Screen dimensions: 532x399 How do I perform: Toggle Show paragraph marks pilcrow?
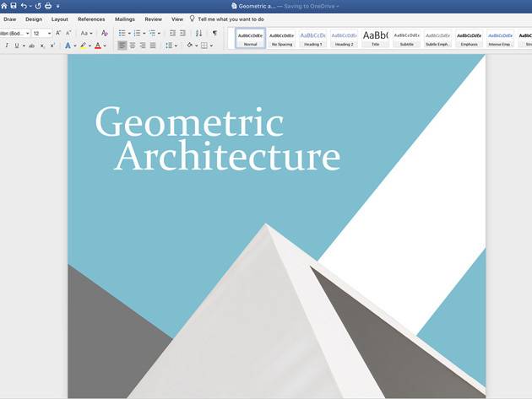tap(214, 34)
